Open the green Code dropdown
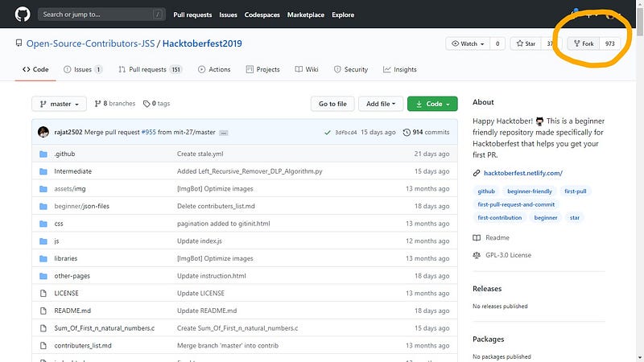The height and width of the screenshot is (362, 644). (432, 104)
